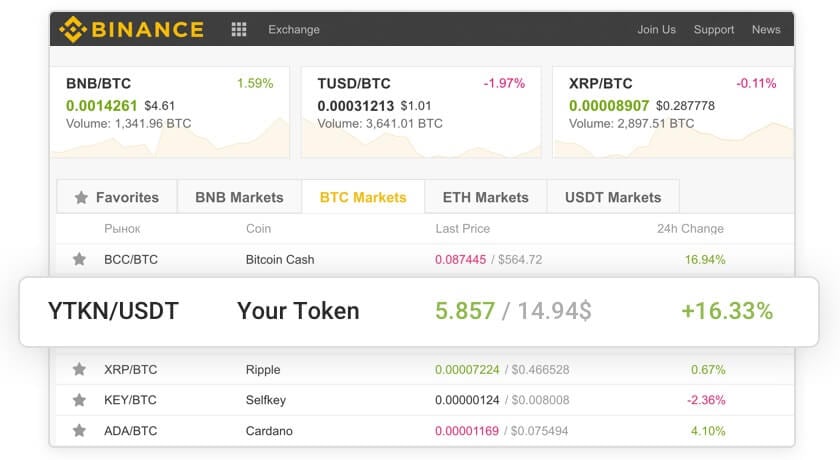Select the YTKN/USDT pair

tap(113, 311)
